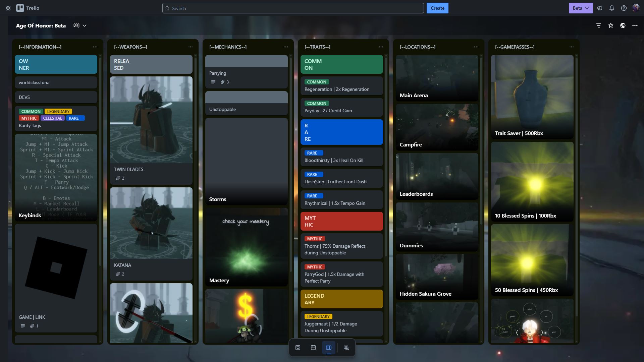Screen dimensions: 644x362
Task: Click the LEGENDARY label on Rarity Tags card
Action: 58,111
